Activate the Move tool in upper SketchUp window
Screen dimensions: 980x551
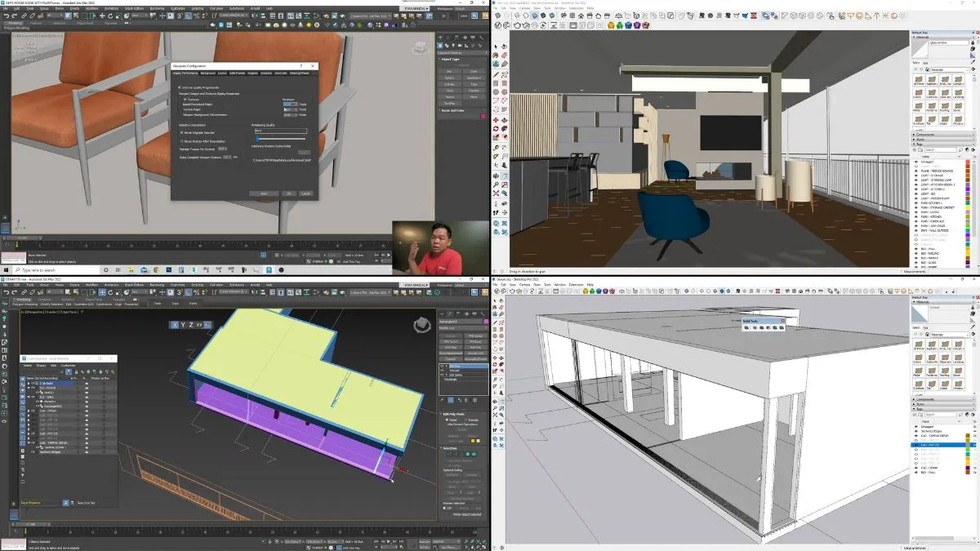tap(497, 120)
